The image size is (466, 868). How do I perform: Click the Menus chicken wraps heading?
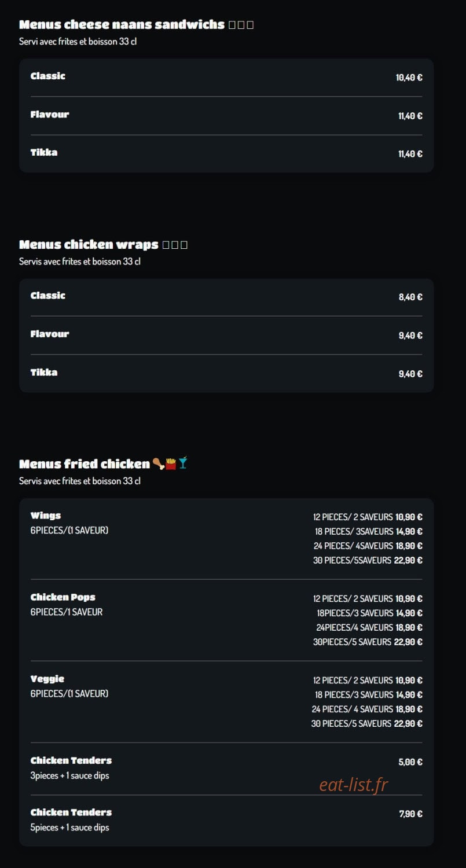[89, 244]
